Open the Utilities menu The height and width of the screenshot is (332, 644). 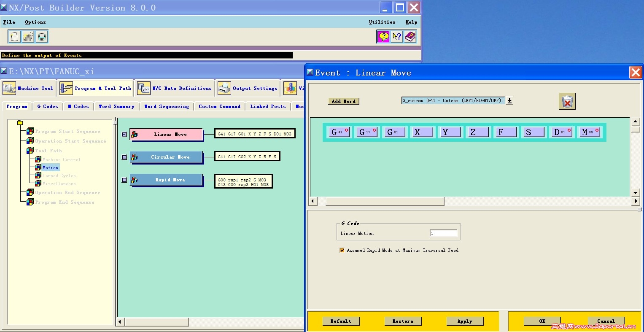(382, 22)
